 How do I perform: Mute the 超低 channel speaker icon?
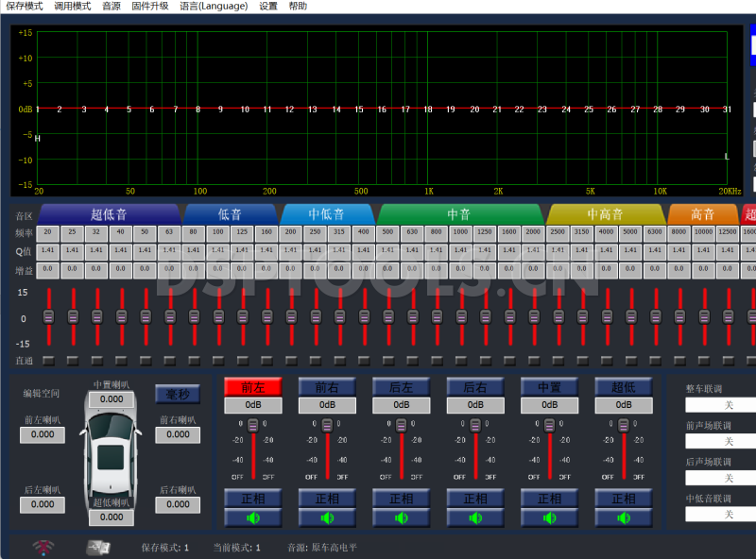pyautogui.click(x=624, y=516)
